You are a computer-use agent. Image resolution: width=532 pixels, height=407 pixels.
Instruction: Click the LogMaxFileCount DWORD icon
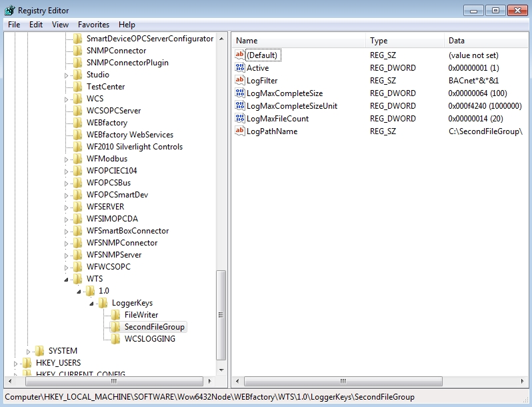pyautogui.click(x=240, y=118)
